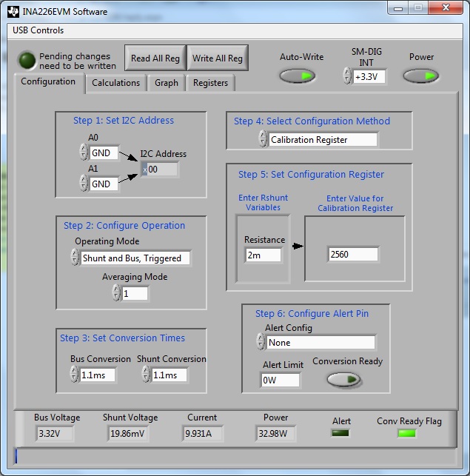Click the Pending changes LED indicator
This screenshot has width=470, height=476.
click(x=27, y=60)
